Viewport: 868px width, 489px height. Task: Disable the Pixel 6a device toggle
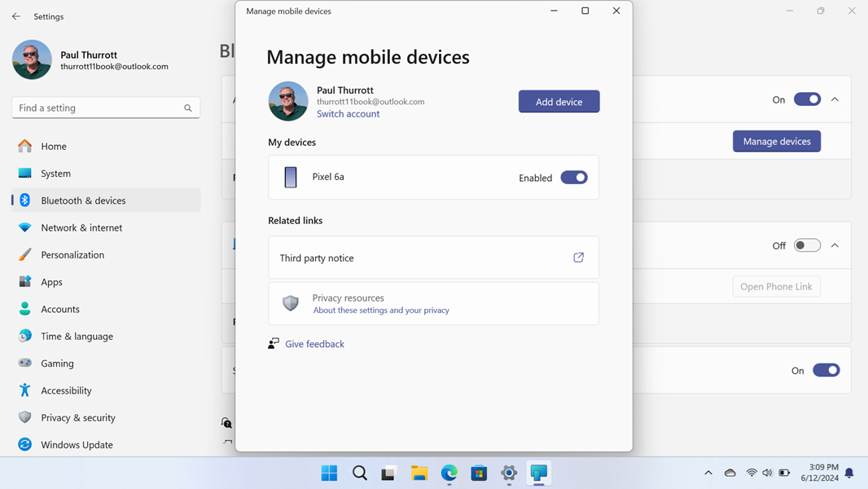573,178
